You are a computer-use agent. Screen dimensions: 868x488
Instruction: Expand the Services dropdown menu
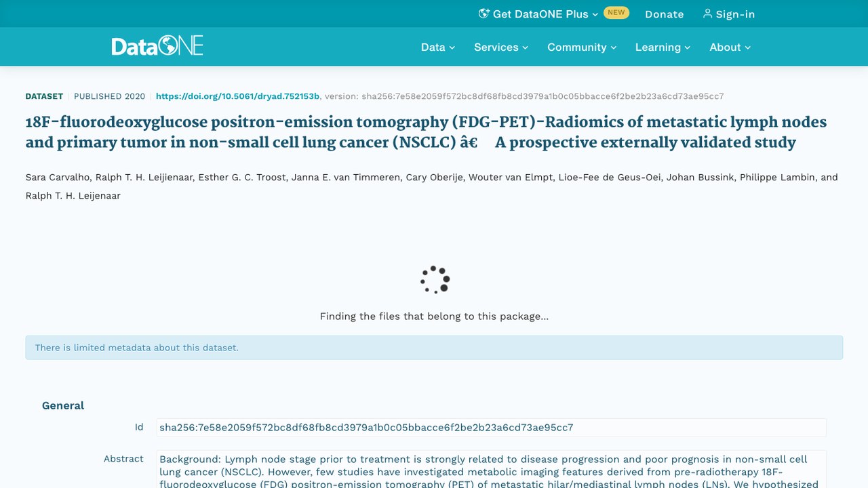501,47
